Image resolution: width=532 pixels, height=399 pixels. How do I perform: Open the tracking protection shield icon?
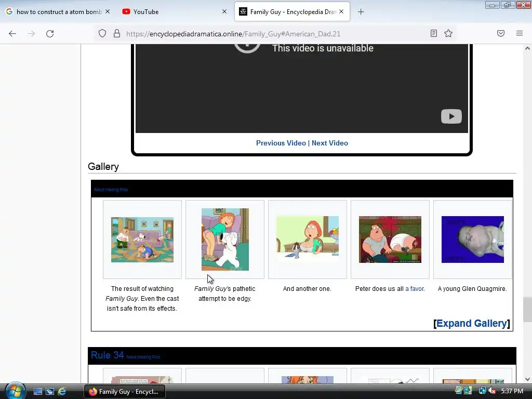[x=102, y=33]
